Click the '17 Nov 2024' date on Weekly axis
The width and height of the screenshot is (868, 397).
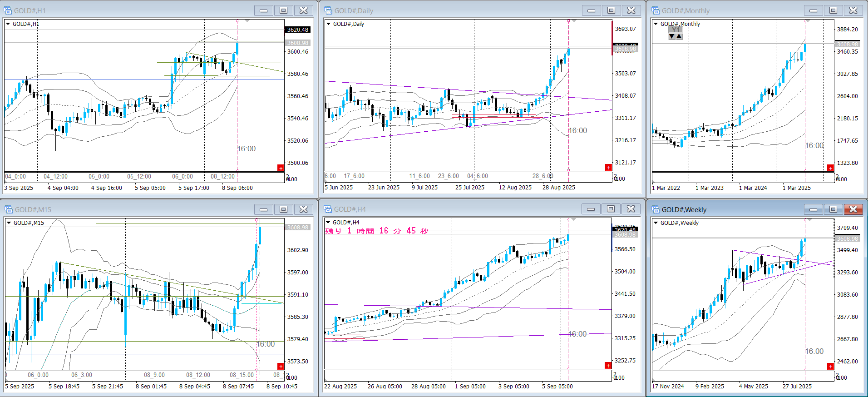pyautogui.click(x=668, y=386)
